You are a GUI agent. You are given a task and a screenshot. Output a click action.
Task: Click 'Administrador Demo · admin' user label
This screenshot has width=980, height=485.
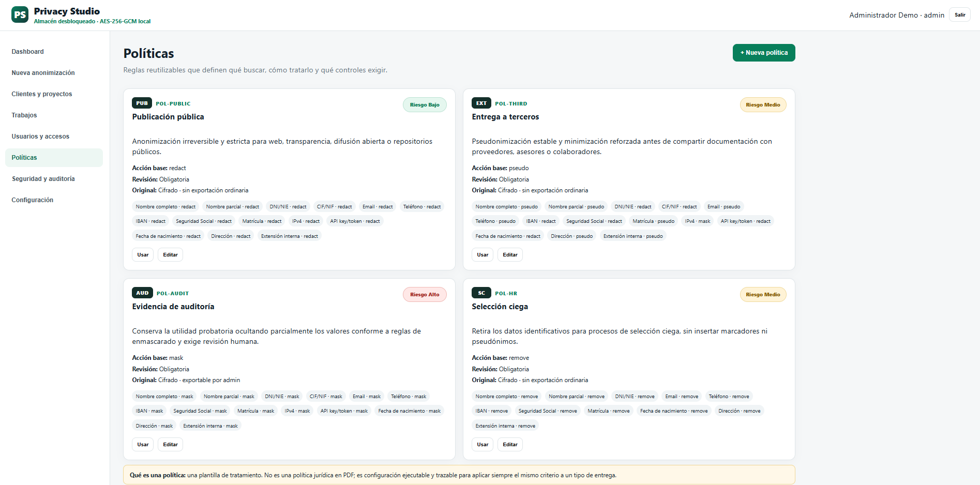[x=896, y=15]
